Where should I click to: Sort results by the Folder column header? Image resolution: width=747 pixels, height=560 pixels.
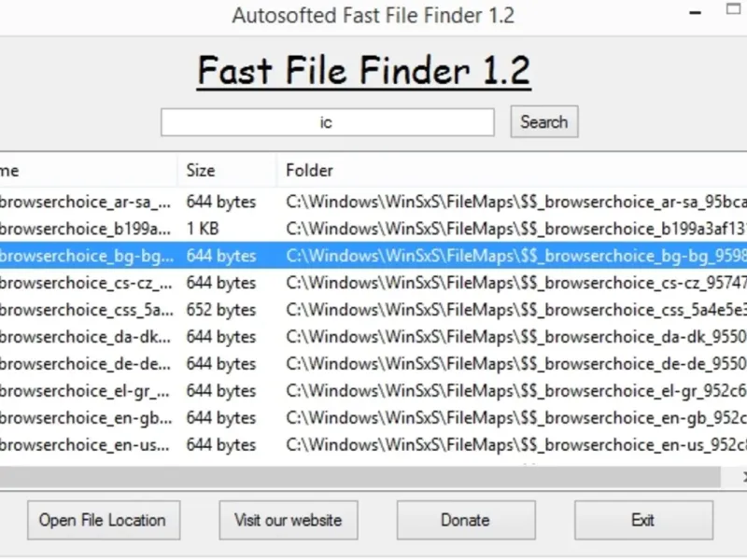coord(504,171)
